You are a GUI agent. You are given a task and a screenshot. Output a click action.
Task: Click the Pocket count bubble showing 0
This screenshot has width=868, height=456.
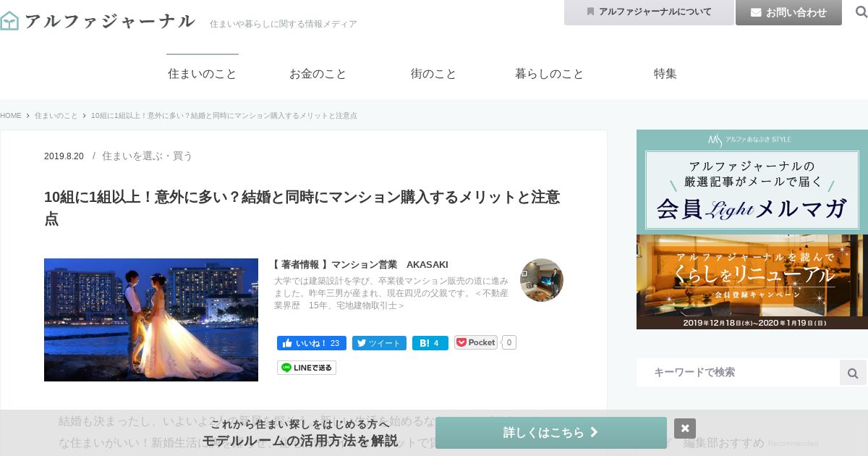[x=509, y=342]
